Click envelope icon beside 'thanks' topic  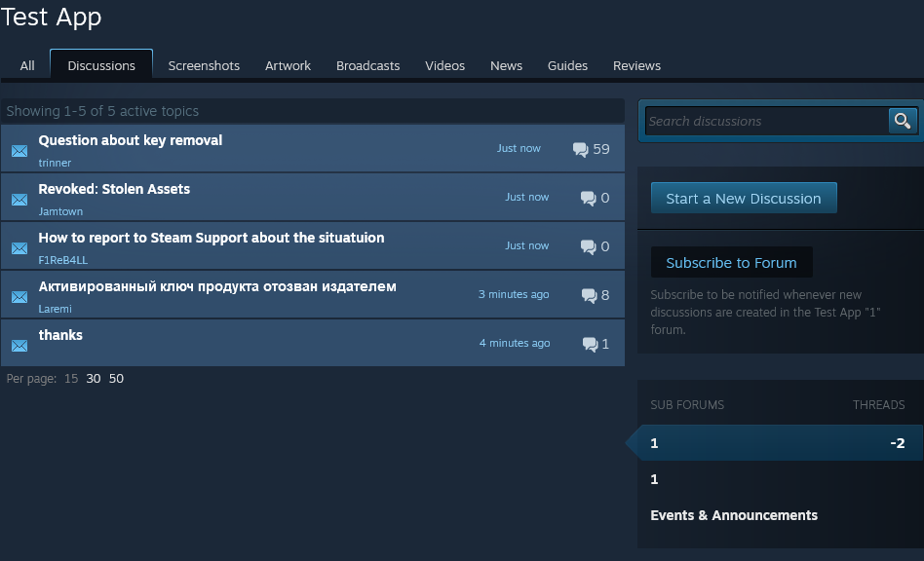pyautogui.click(x=19, y=346)
